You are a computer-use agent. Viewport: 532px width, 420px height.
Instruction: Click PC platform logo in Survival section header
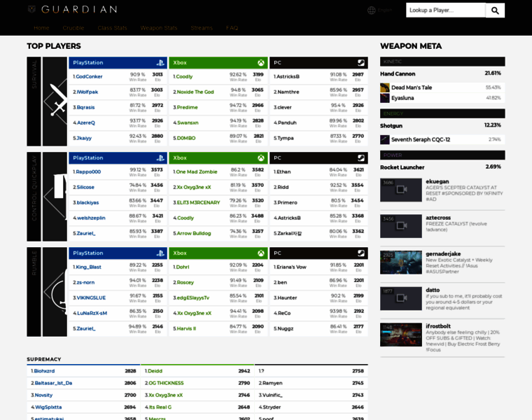pos(361,63)
